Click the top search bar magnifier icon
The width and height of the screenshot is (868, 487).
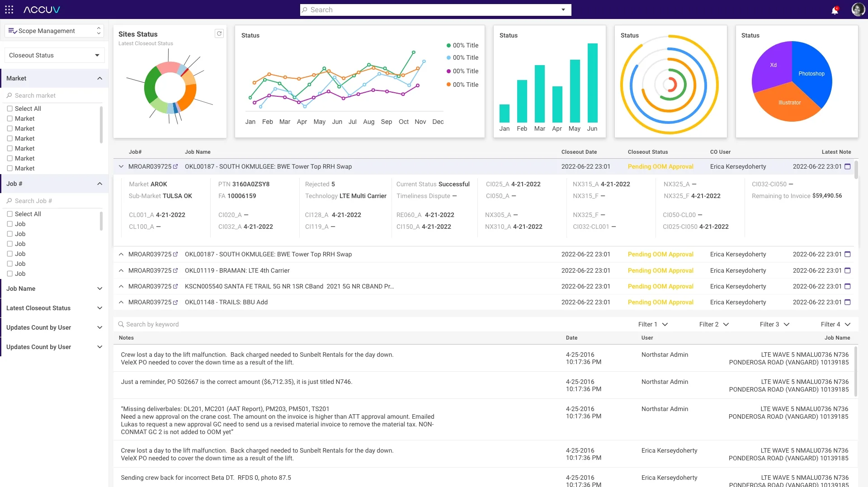click(305, 10)
